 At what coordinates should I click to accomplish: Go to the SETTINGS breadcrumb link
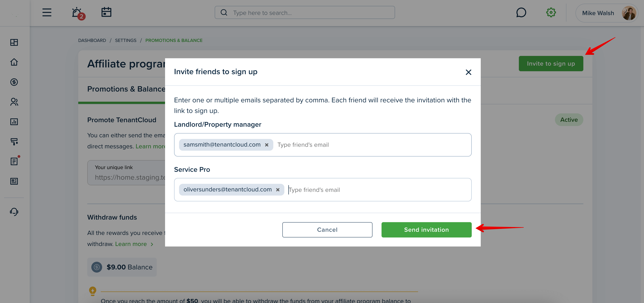pyautogui.click(x=126, y=40)
